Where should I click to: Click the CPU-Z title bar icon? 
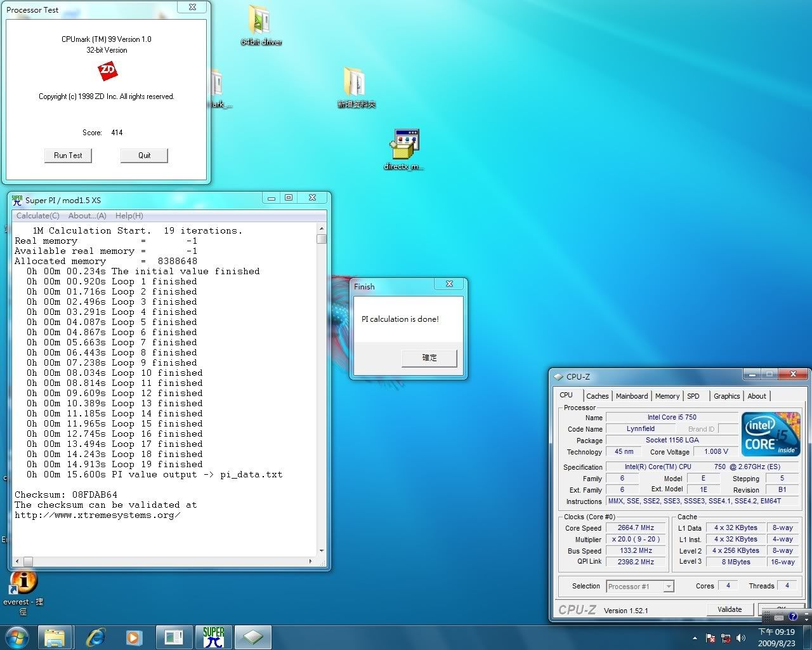click(x=559, y=376)
